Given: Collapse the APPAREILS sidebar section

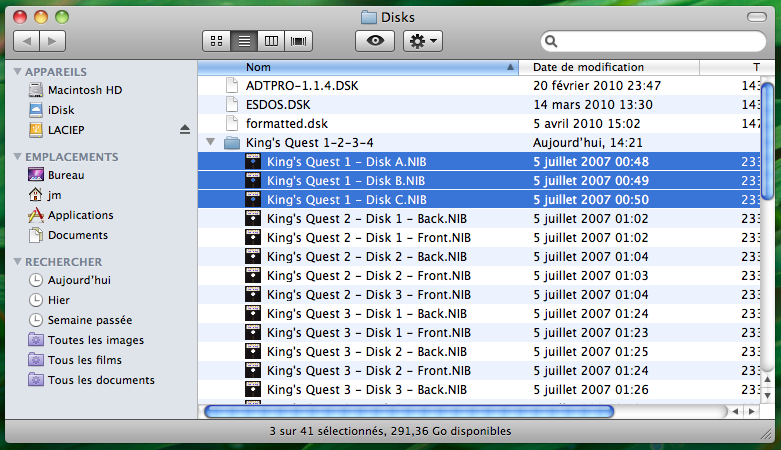Looking at the screenshot, I should point(17,72).
